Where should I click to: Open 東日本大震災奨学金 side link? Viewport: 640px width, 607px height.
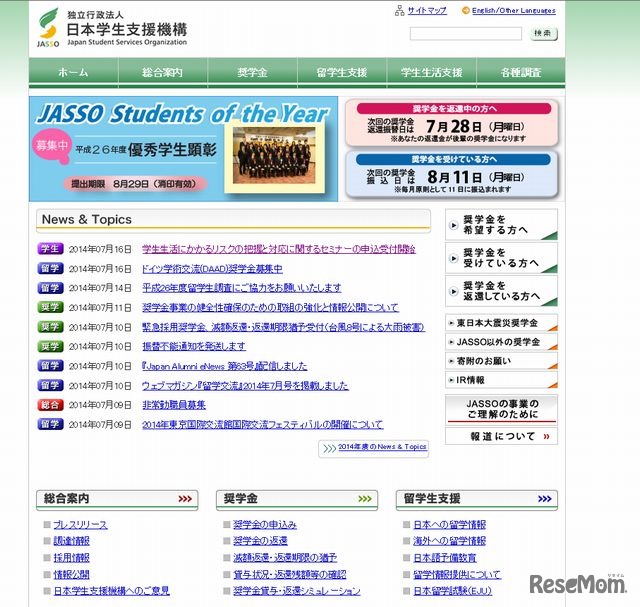tap(501, 323)
